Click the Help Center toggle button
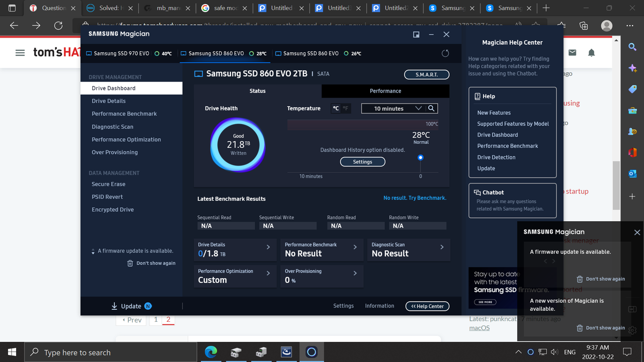This screenshot has height=362, width=644. coord(427,306)
